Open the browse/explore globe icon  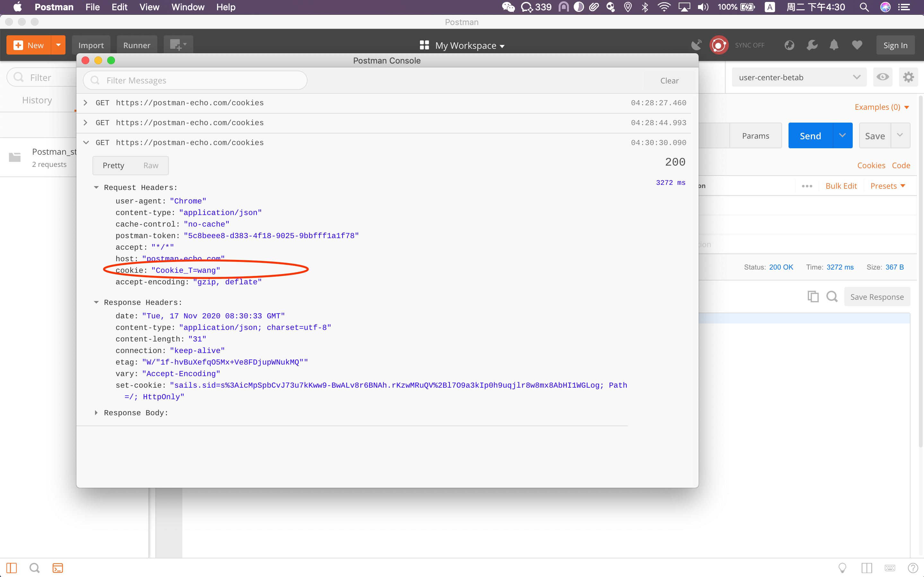pos(789,45)
